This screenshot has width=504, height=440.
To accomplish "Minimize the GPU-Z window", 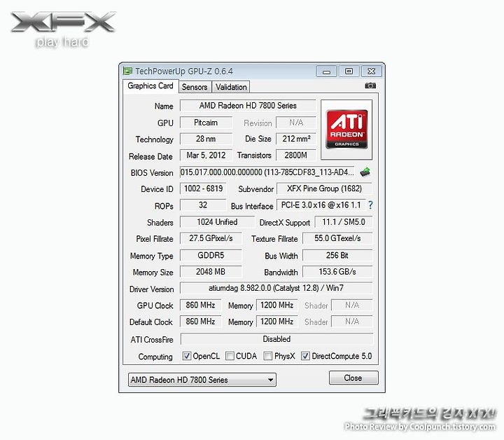I will click(x=326, y=71).
